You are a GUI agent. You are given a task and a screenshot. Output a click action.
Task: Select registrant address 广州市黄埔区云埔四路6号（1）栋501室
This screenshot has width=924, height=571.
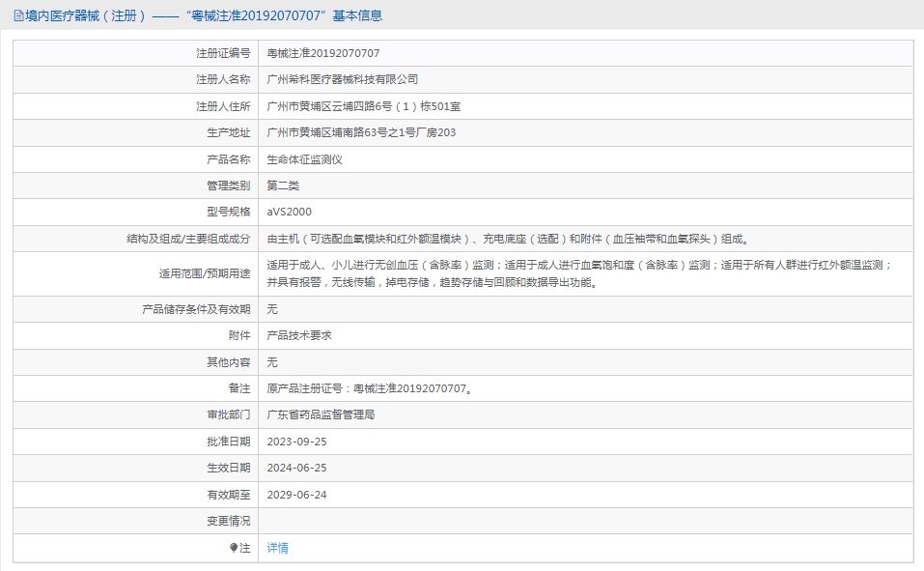[x=364, y=106]
